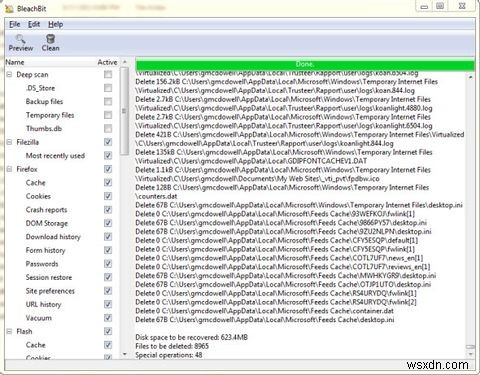480x375 pixels.
Task: Click the 'Files to be deleted: 8965' line
Action: click(172, 346)
